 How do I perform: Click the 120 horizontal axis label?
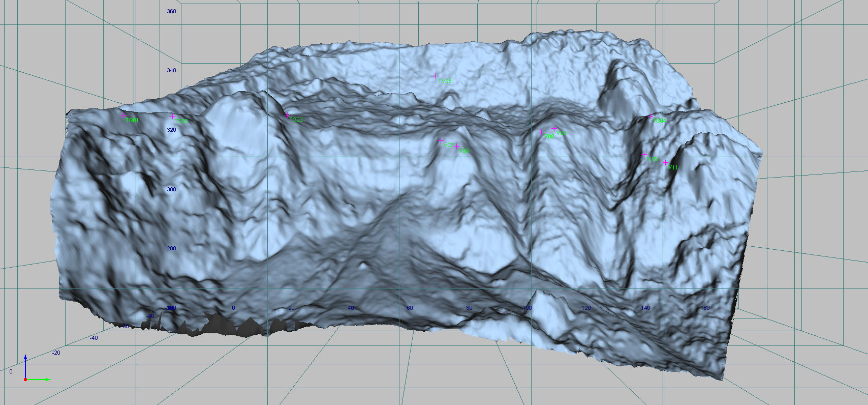pyautogui.click(x=586, y=308)
